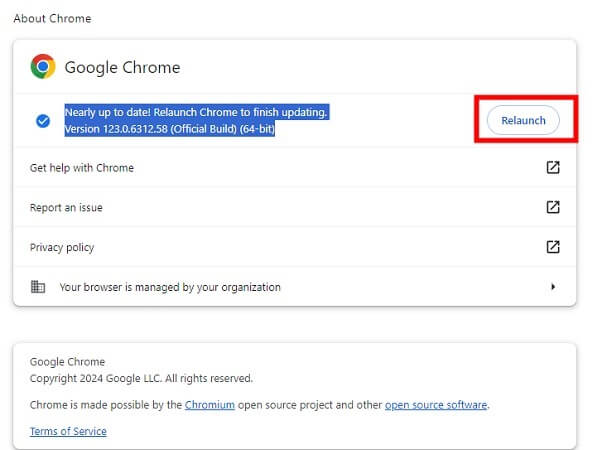Choose the Privacy policy row label
Screen dimensions: 607x450
coord(62,247)
